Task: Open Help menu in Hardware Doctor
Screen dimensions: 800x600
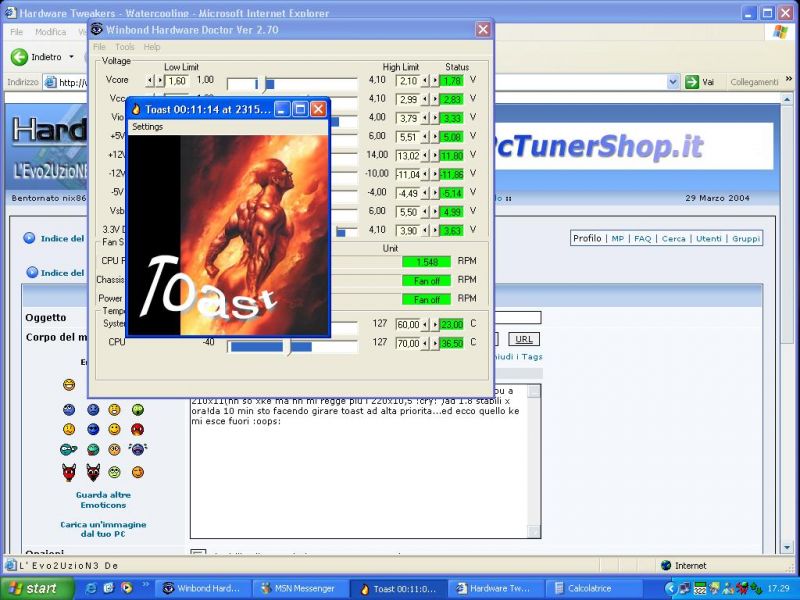Action: [152, 47]
